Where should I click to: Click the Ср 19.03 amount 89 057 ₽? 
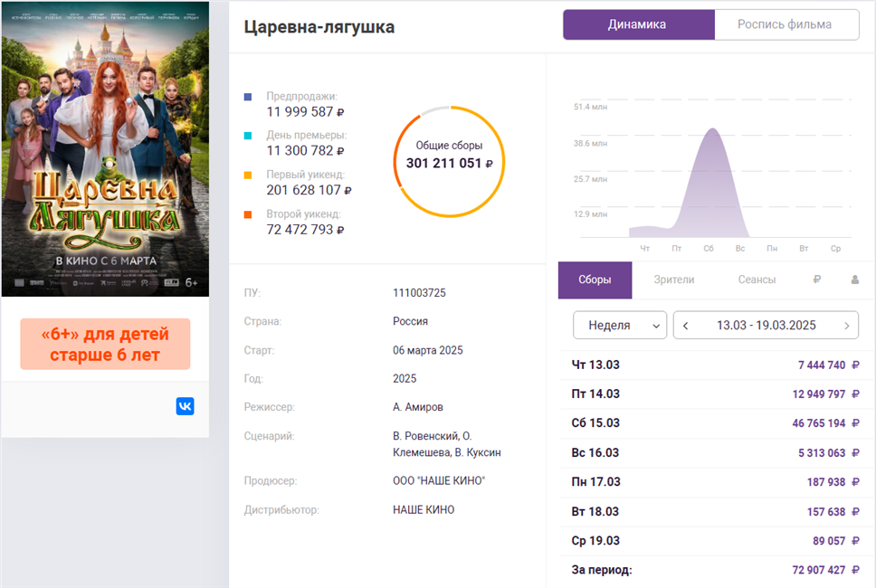click(836, 541)
